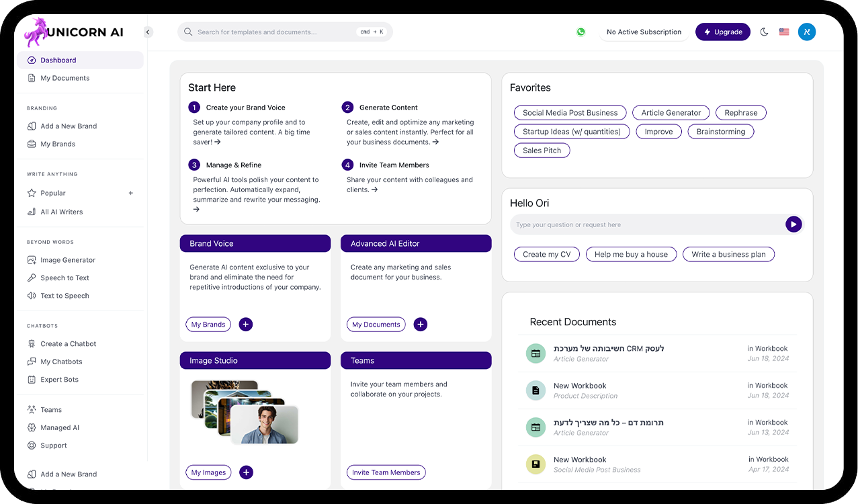Send question with the play arrow button
This screenshot has height=504, width=858.
coord(793,224)
